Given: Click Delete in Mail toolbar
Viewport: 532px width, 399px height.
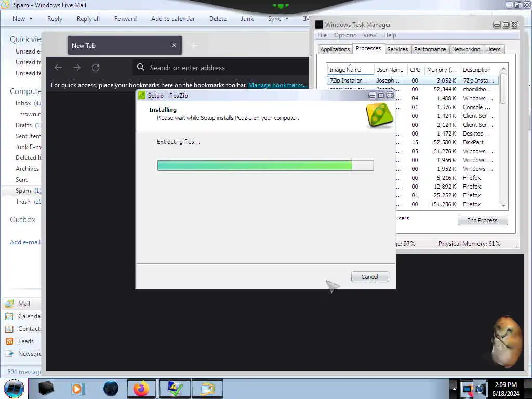Looking at the screenshot, I should click(218, 19).
